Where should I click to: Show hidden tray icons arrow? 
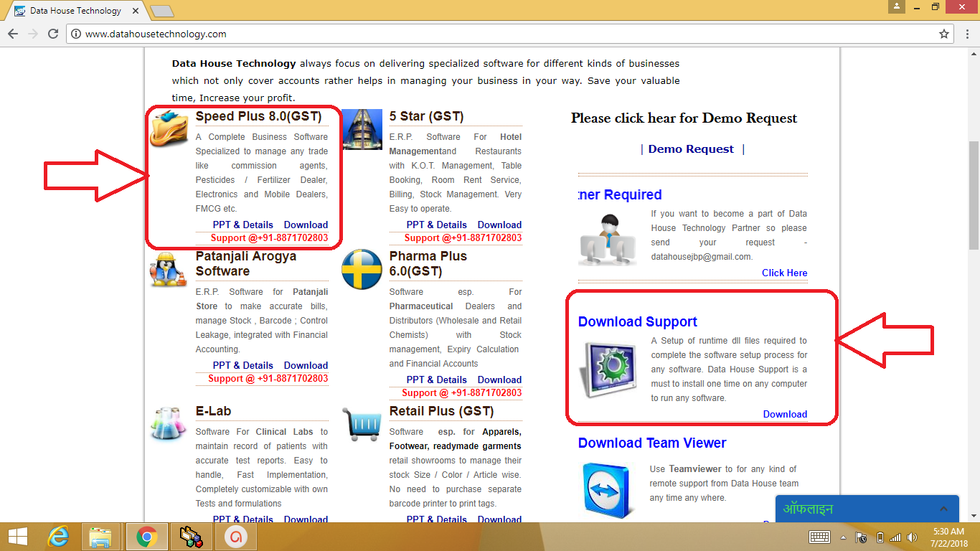click(844, 537)
